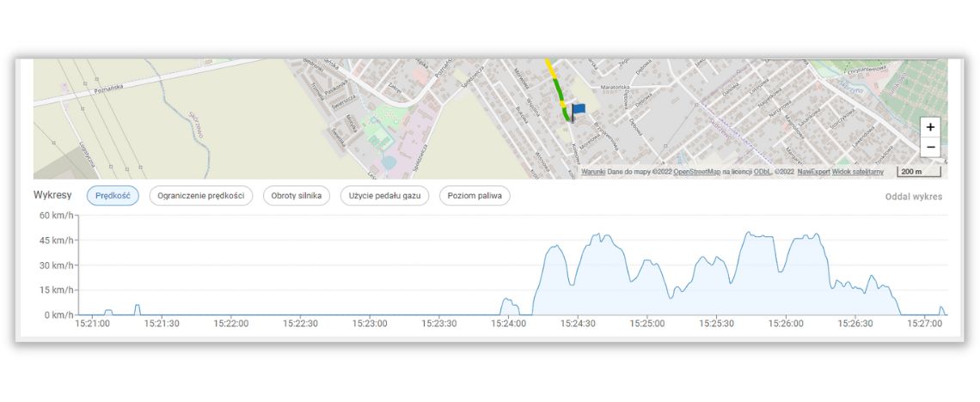Image resolution: width=980 pixels, height=402 pixels.
Task: Switch to Widok satelitarny map view
Action: click(x=857, y=172)
